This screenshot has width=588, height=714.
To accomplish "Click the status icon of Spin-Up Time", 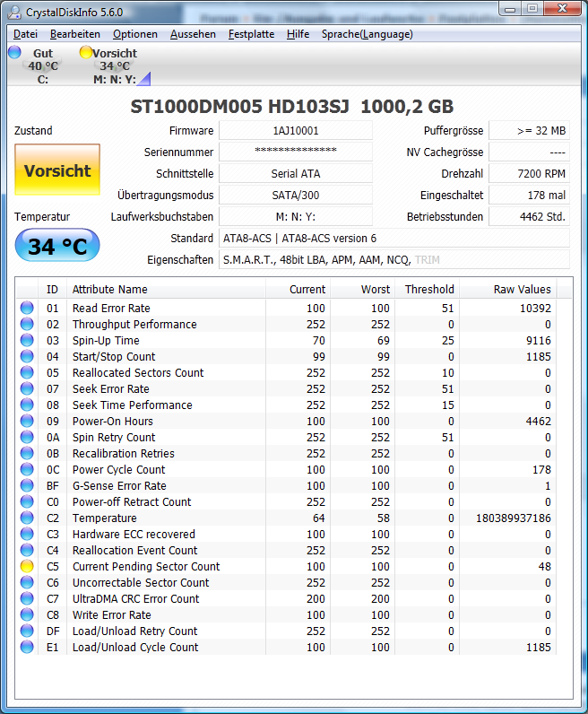I will (x=27, y=340).
